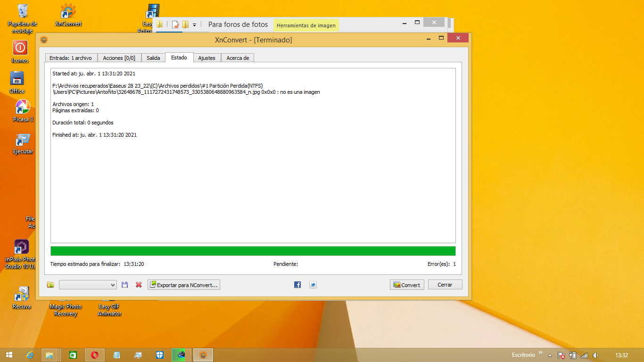This screenshot has height=362, width=644.
Task: Select the Picasa 3 desktop shortcut
Action: [23, 111]
